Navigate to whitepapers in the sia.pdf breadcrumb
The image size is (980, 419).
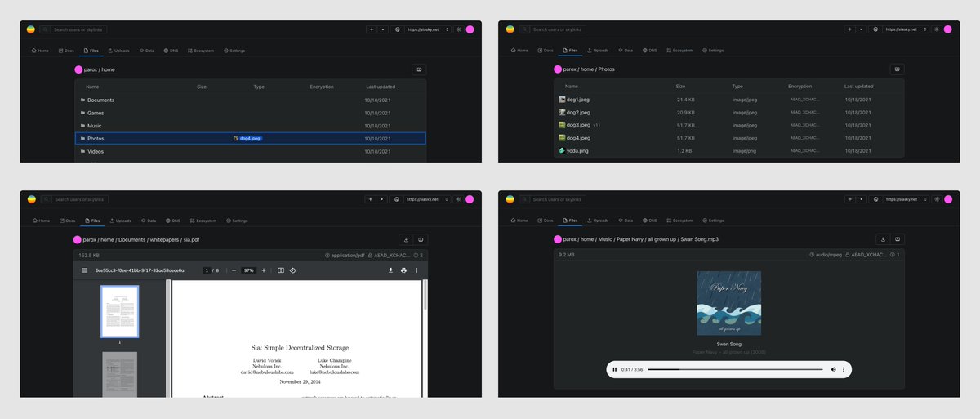click(x=165, y=239)
